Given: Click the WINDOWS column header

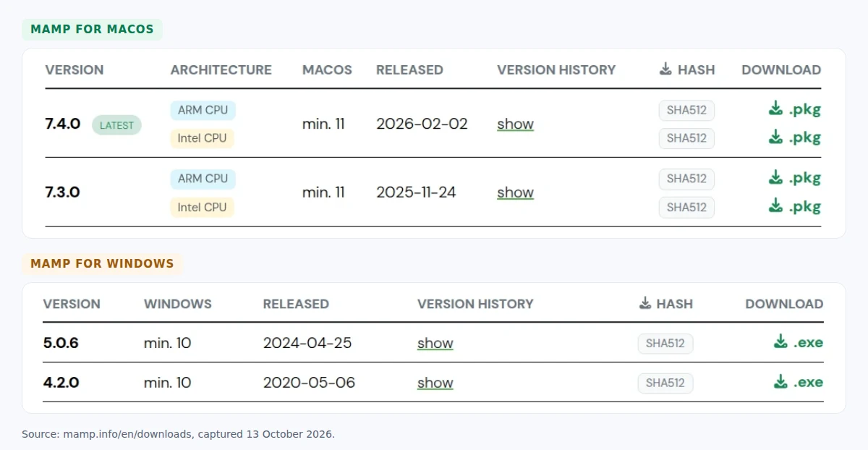Looking at the screenshot, I should pyautogui.click(x=178, y=304).
